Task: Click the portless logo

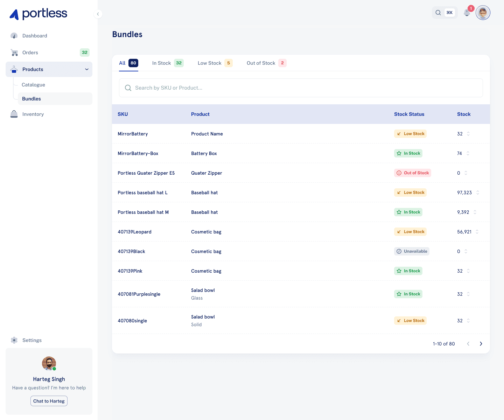Action: (38, 14)
